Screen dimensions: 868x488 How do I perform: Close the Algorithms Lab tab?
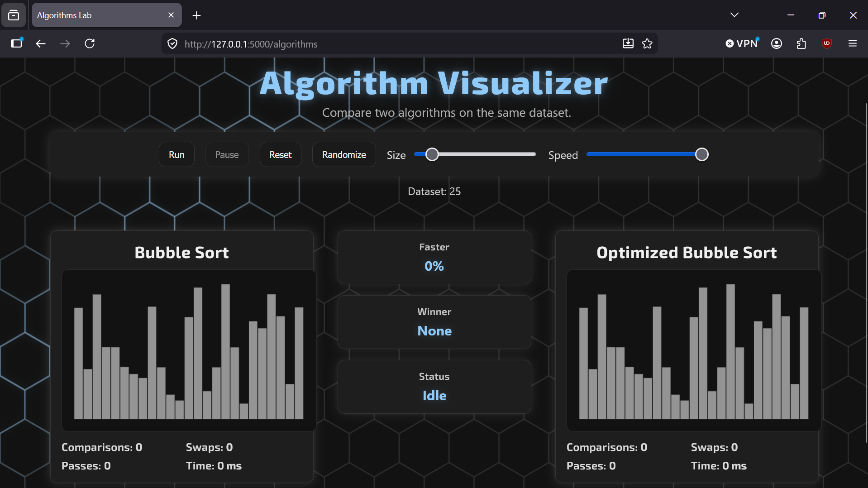(x=171, y=15)
